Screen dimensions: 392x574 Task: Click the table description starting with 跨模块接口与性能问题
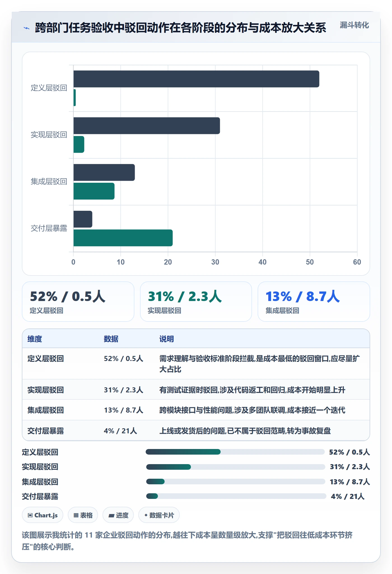click(x=252, y=410)
